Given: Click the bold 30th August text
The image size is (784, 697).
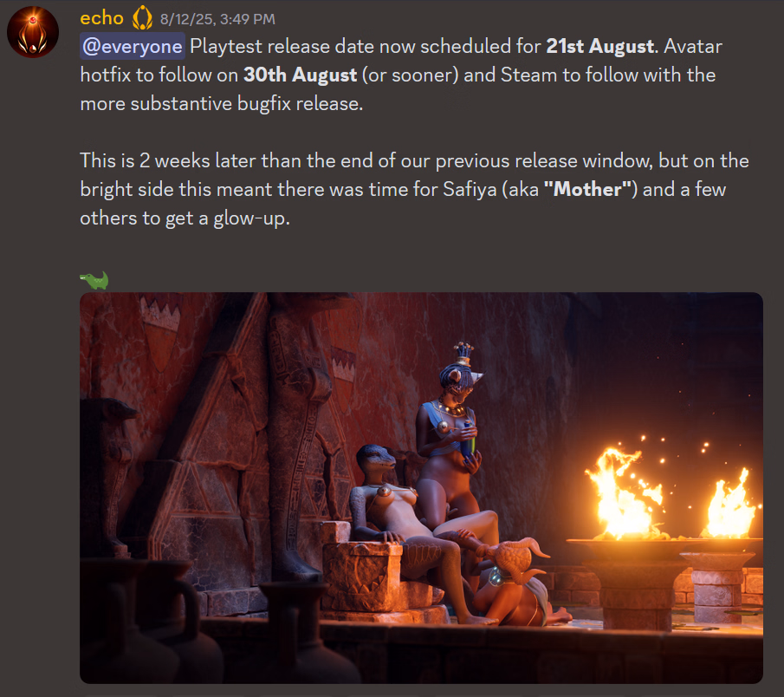Looking at the screenshot, I should pos(300,75).
